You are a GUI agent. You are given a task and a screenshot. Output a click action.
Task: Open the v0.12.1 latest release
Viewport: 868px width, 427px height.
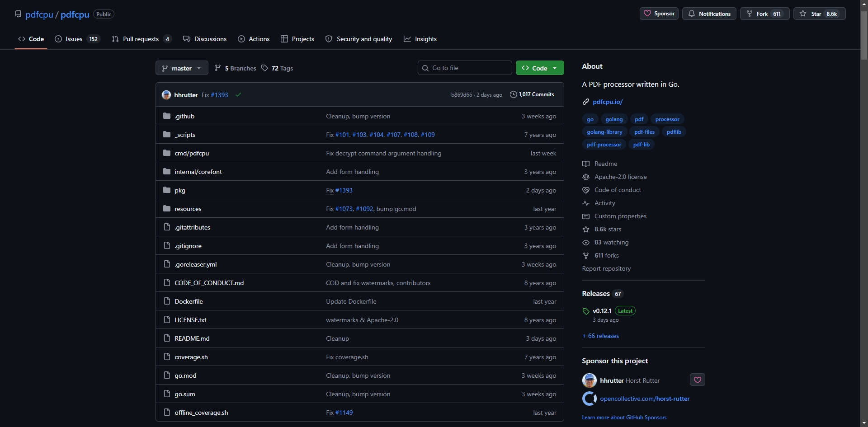coord(602,311)
